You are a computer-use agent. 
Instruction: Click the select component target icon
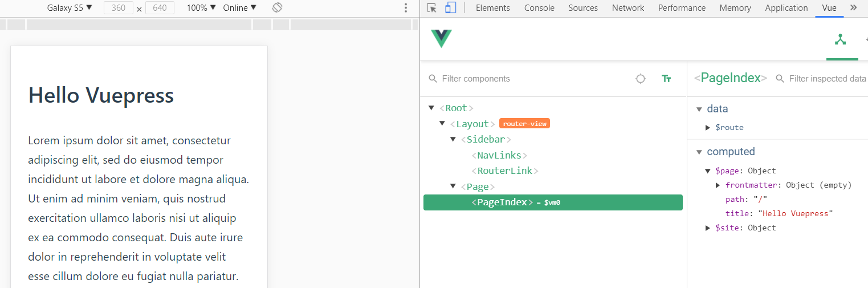tap(641, 79)
